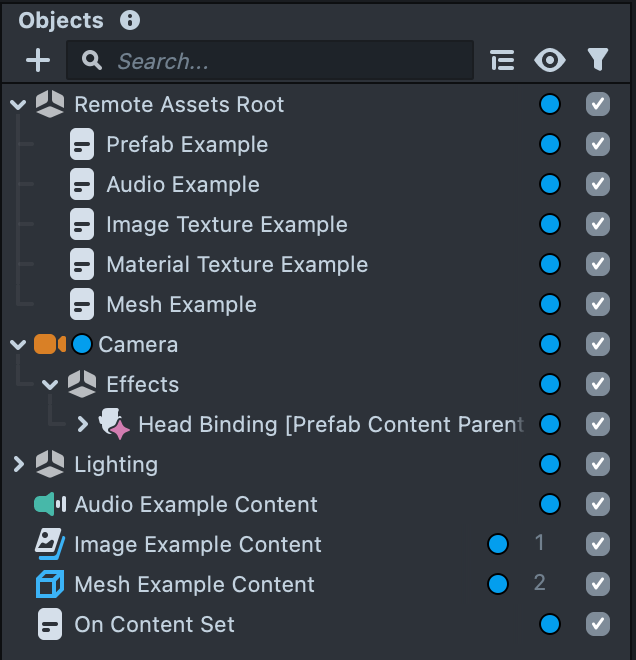Screen dimensions: 636x660
Task: Click the Audio Example Content speaker icon
Action: 49,505
